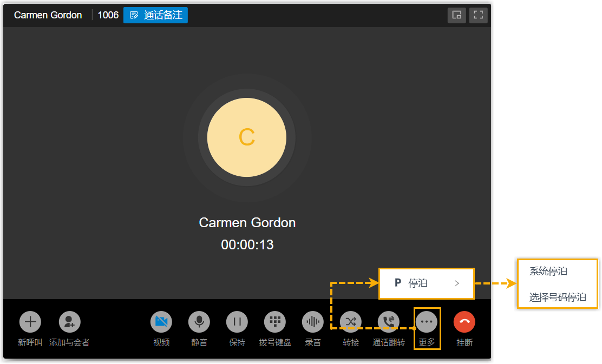Put the call on hold (保持)
The width and height of the screenshot is (602, 364).
coord(237,322)
